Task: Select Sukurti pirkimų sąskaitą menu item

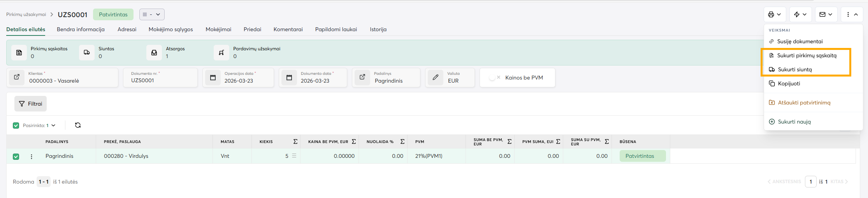Action: click(807, 55)
